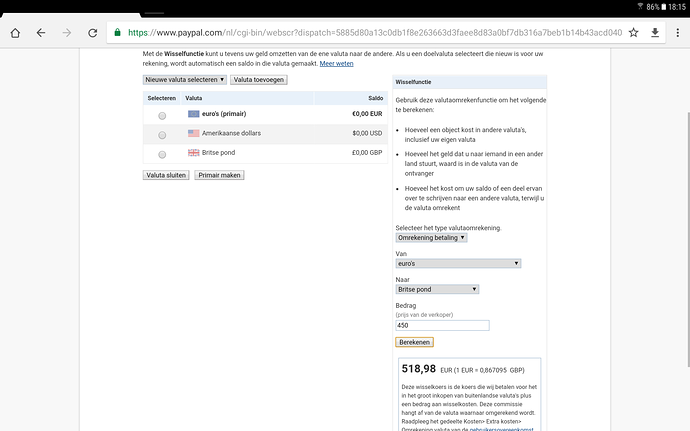Expand the Omrekening betaling type dropdown
This screenshot has width=690, height=431.
tap(431, 237)
